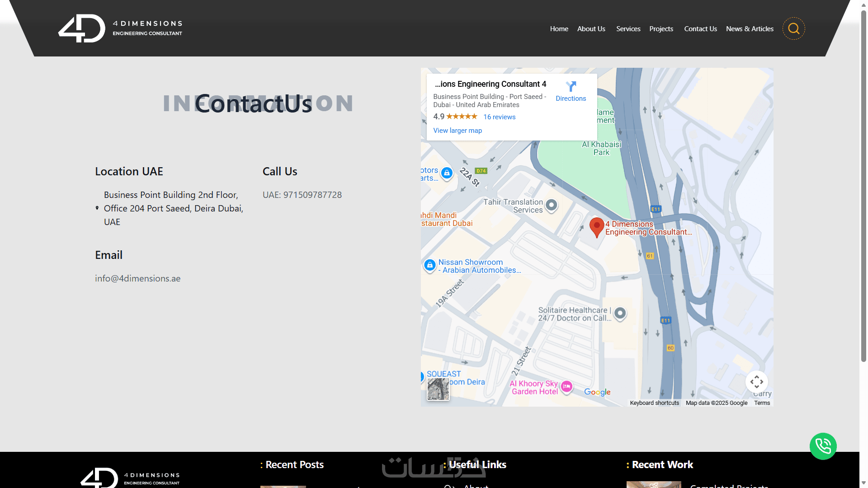
Task: Click the View larger map link
Action: coord(458,131)
